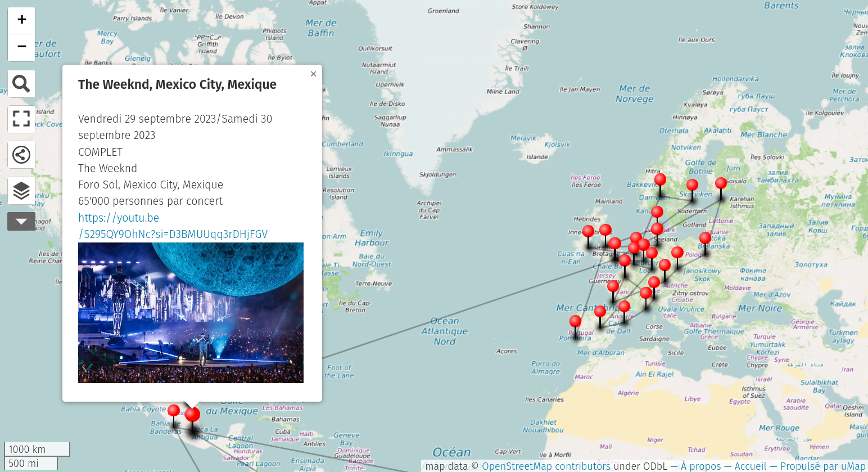Viewport: 868px width, 472px height.
Task: Select the red pin in Portugal near Pombeira
Action: 575,322
